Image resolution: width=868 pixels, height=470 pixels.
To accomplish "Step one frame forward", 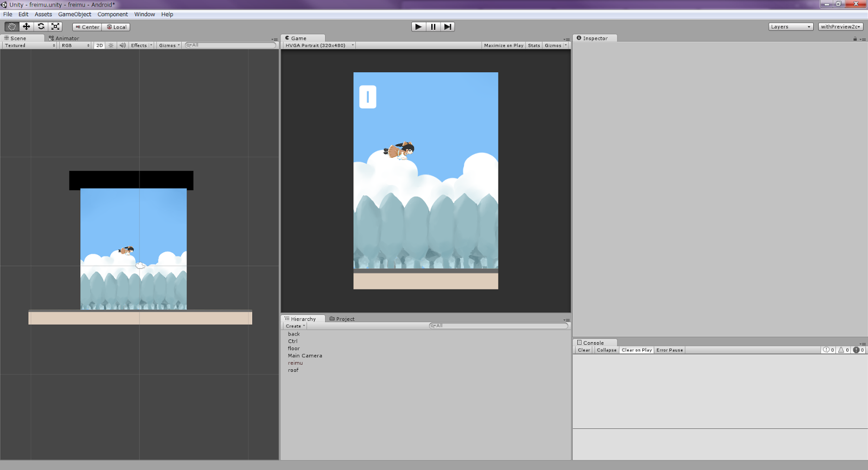I will click(x=448, y=27).
